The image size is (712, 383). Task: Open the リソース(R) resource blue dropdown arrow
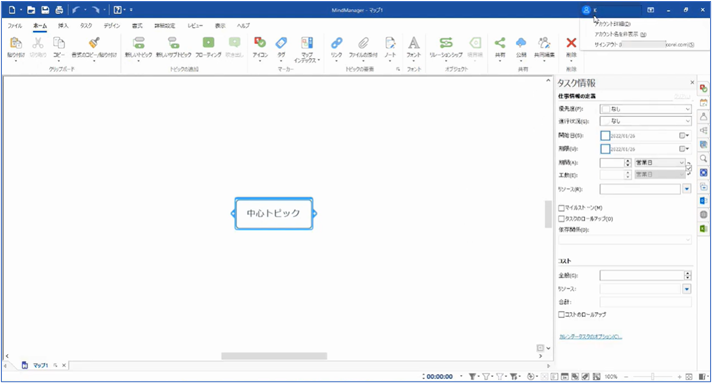[x=687, y=189]
